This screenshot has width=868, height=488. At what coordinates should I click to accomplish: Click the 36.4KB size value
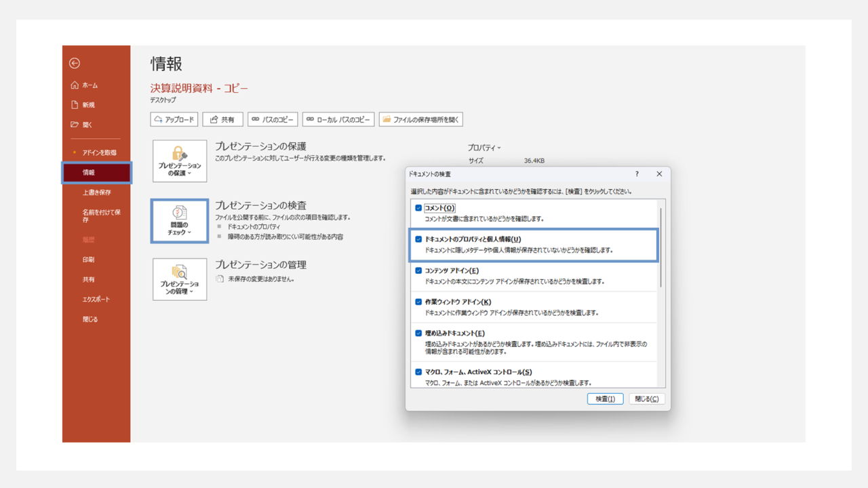(534, 161)
